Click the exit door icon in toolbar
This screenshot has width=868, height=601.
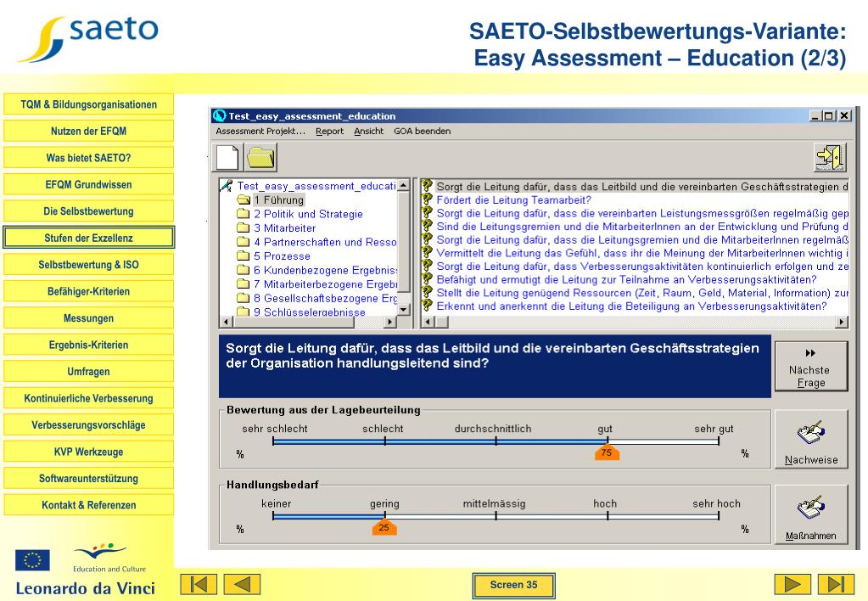(x=830, y=157)
